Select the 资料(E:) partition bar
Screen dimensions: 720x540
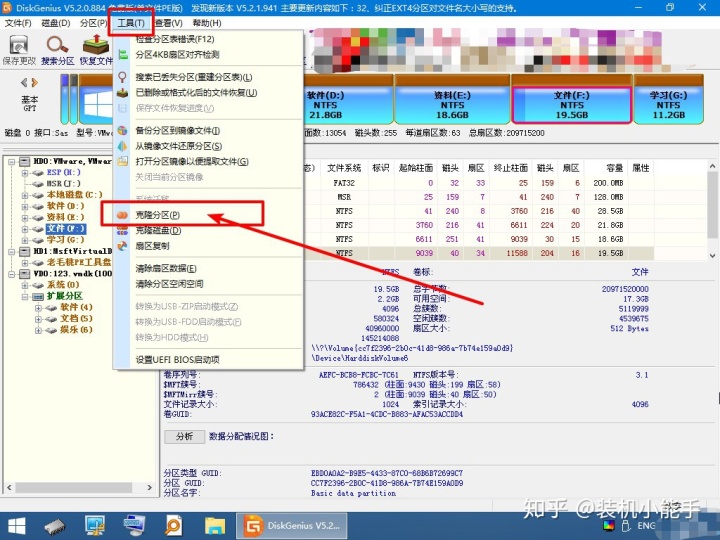point(452,100)
